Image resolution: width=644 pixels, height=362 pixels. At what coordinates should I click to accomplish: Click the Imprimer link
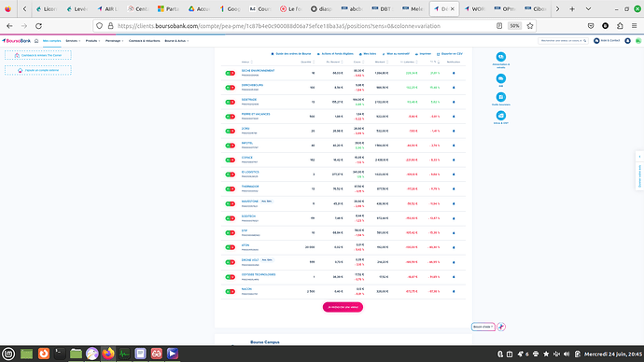pyautogui.click(x=423, y=54)
